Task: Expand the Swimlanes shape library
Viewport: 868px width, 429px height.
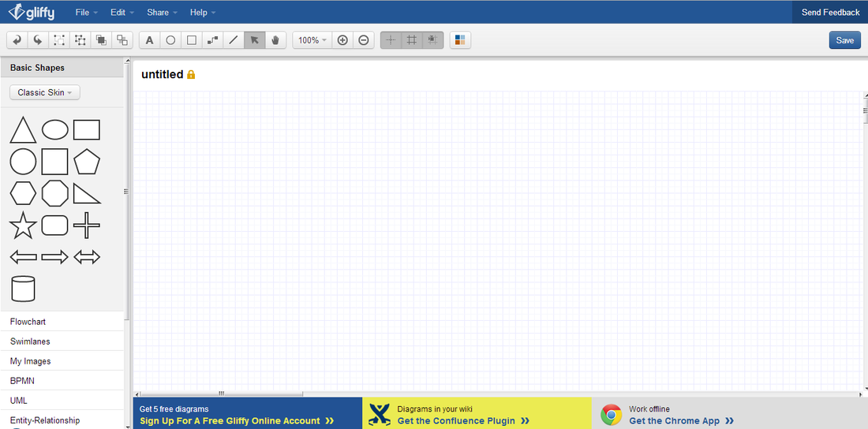Action: [x=62, y=341]
